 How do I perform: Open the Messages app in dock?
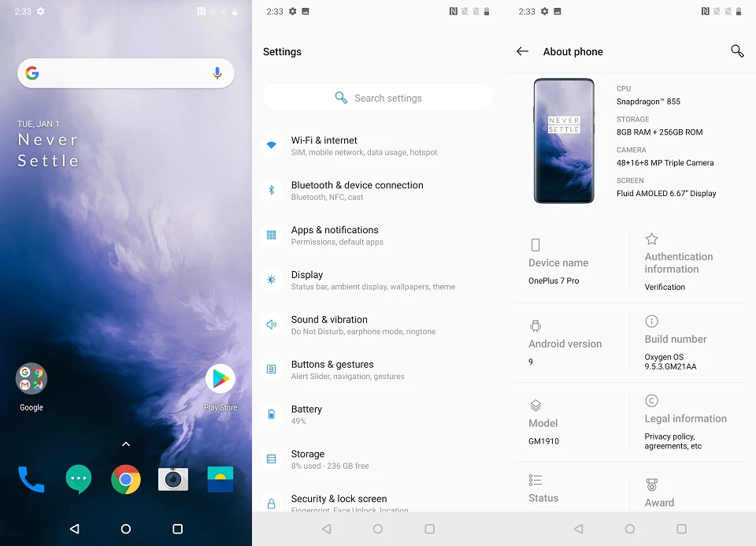(x=79, y=479)
